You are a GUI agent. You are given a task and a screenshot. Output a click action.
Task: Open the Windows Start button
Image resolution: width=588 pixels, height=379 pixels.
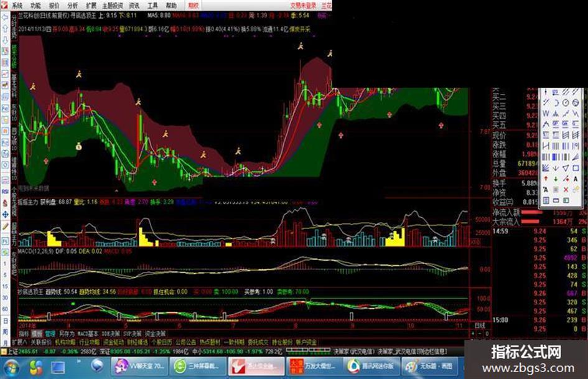[x=11, y=367]
